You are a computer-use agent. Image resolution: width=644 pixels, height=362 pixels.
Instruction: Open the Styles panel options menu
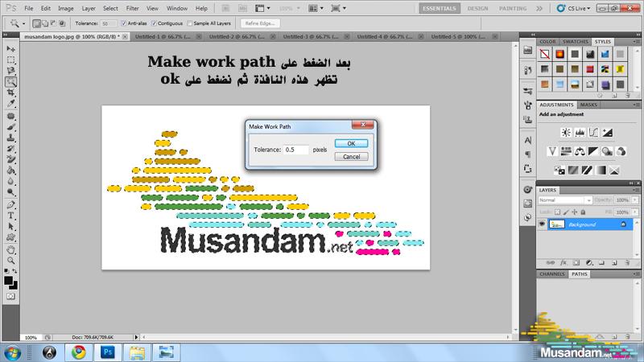point(636,42)
